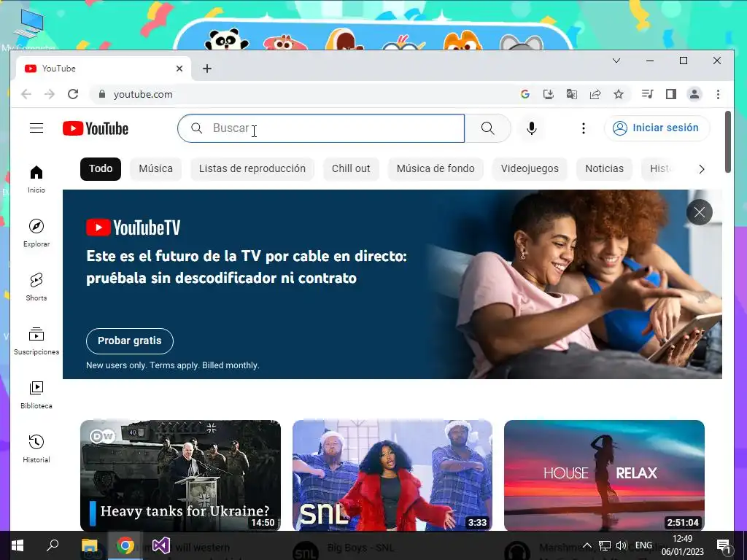Screen dimensions: 747x560
Task: Open Biblioteca in the sidebar
Action: coord(36,394)
